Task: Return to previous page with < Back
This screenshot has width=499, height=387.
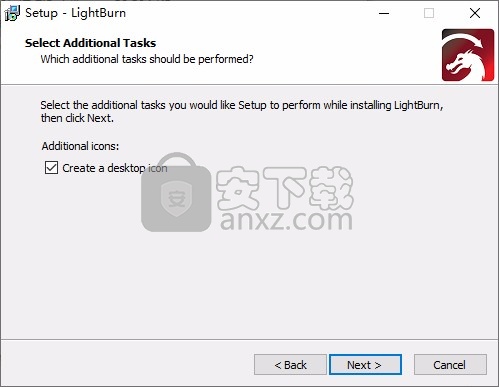Action: click(x=290, y=365)
